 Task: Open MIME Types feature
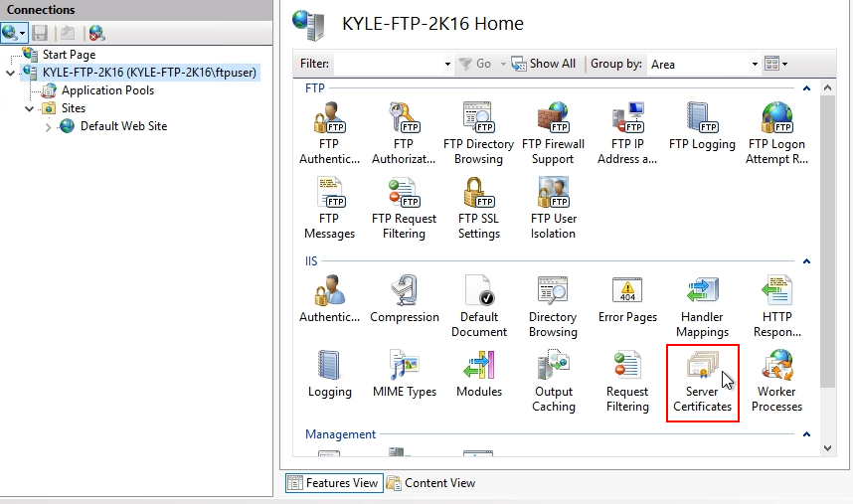point(404,374)
